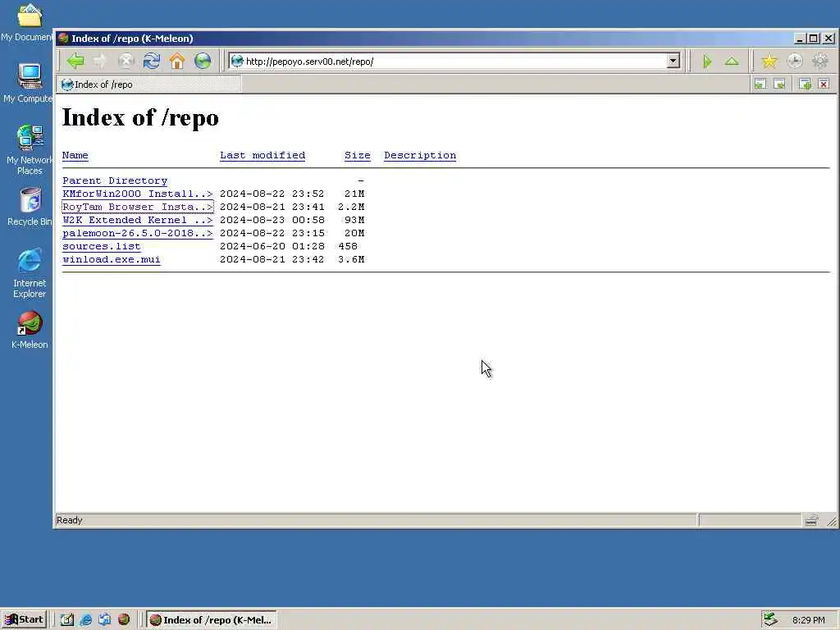This screenshot has height=630, width=840.
Task: Open the sources.list file link
Action: coord(101,246)
